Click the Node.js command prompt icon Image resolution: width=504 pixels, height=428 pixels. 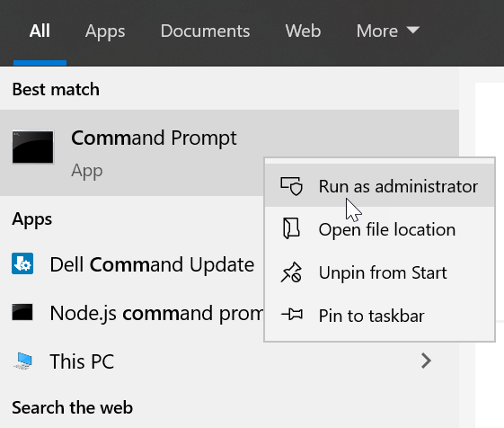click(x=22, y=312)
